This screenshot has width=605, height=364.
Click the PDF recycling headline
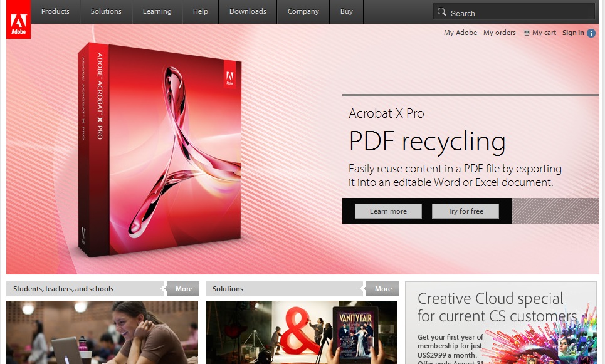[427, 142]
